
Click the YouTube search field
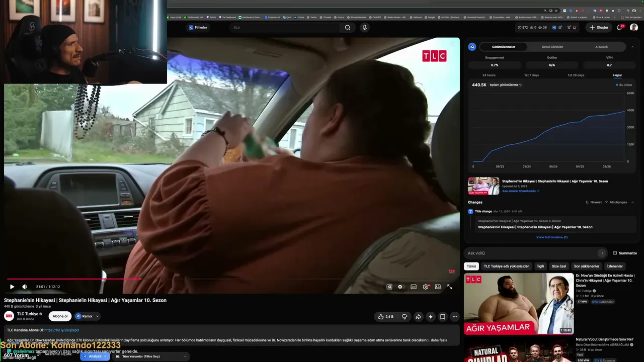284,28
